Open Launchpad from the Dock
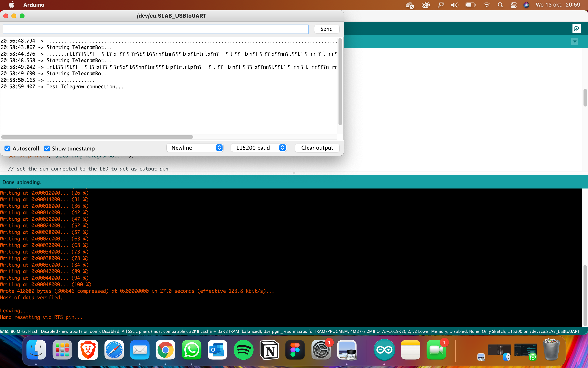The height and width of the screenshot is (368, 588). click(62, 350)
